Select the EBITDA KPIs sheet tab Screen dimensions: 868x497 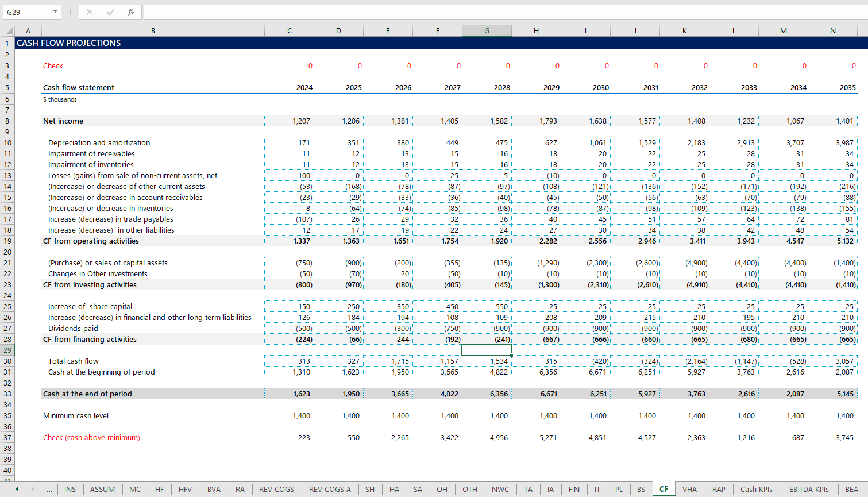pyautogui.click(x=808, y=490)
